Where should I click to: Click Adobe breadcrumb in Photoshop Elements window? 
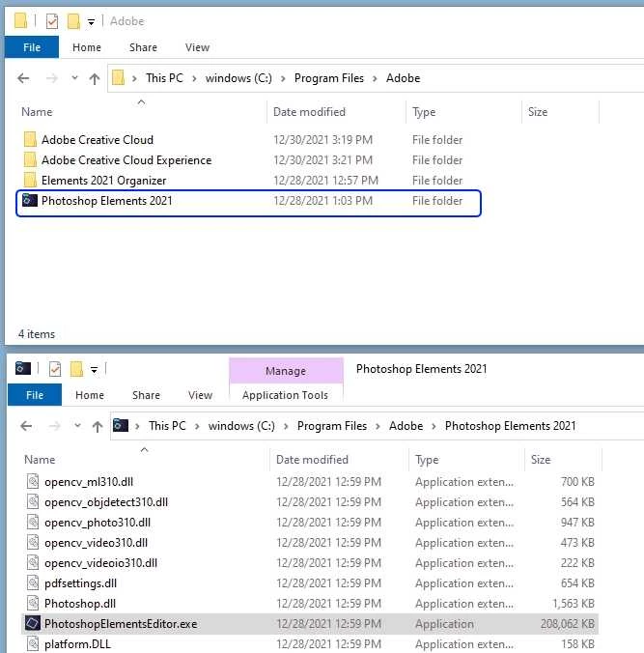406,426
